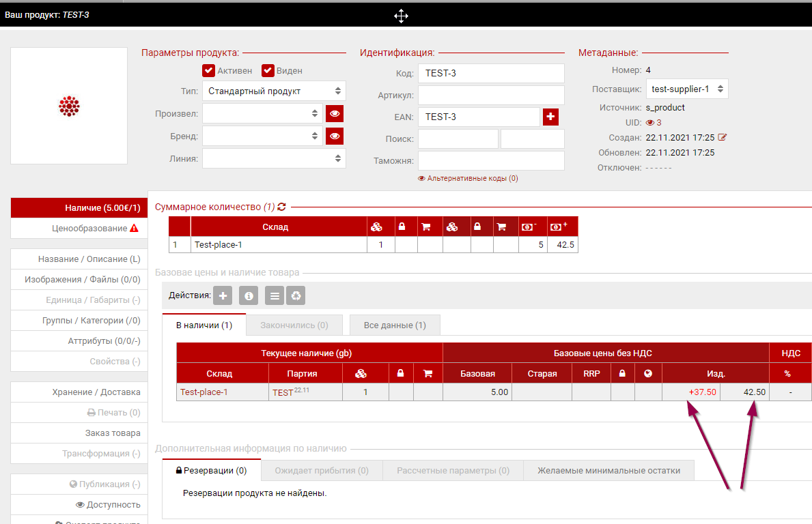The height and width of the screenshot is (524, 812).
Task: Open Альтернативные коды link
Action: pos(468,179)
